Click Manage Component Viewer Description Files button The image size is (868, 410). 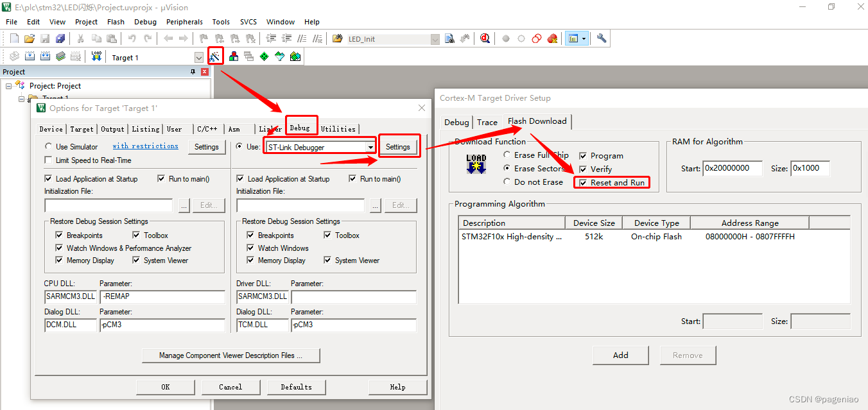pyautogui.click(x=230, y=355)
